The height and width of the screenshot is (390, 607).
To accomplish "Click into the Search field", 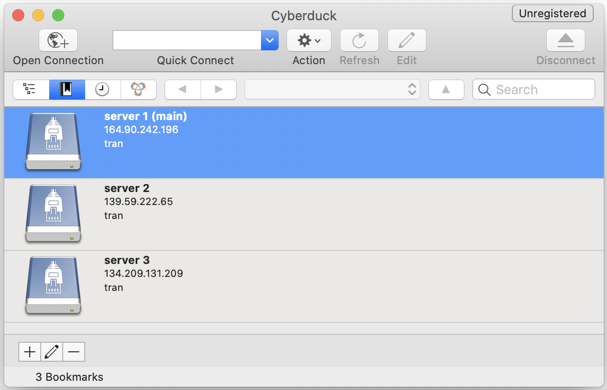I will click(x=533, y=89).
